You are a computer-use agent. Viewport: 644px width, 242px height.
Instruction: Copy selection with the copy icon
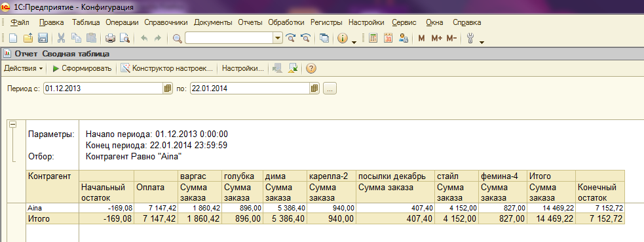pos(77,38)
